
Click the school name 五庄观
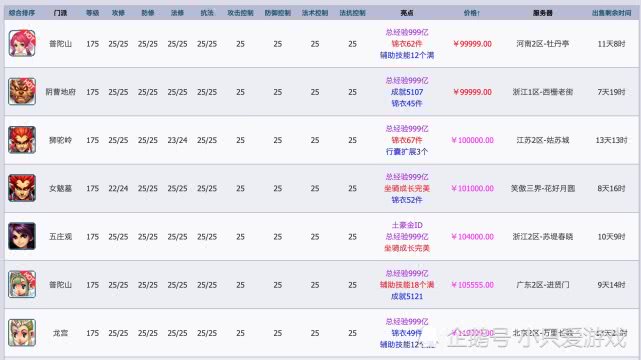(x=61, y=237)
